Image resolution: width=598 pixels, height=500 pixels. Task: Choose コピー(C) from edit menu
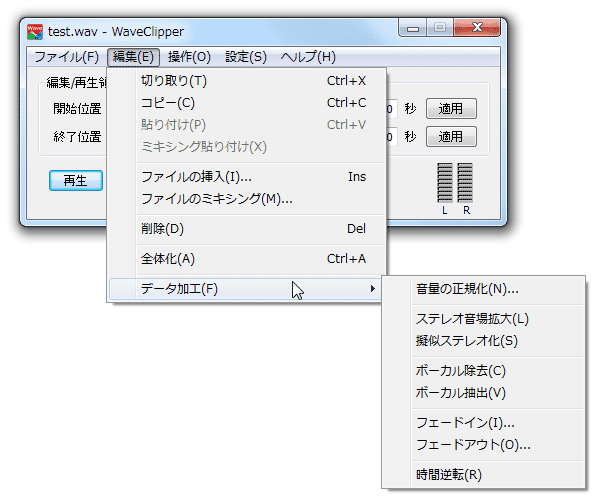(247, 103)
